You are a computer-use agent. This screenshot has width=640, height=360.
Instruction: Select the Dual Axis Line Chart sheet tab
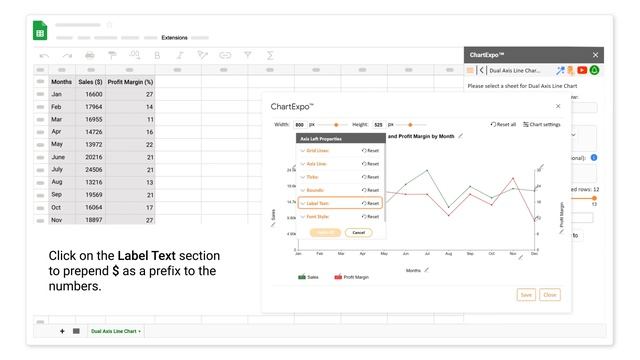[116, 331]
